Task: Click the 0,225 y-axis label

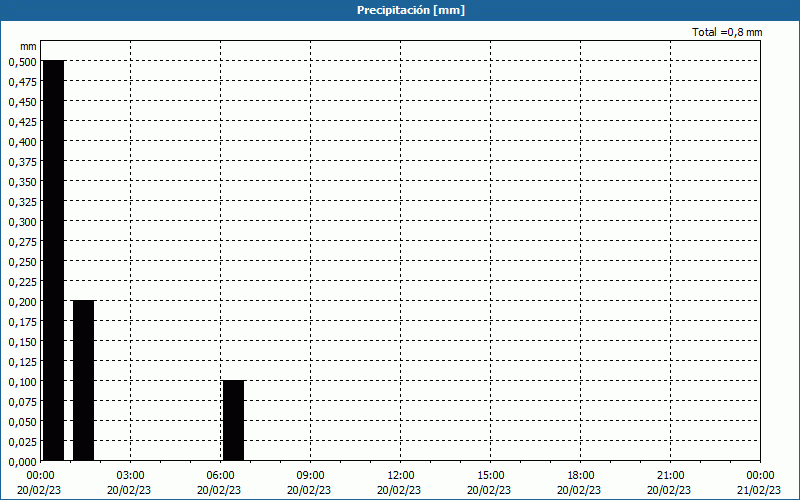Action: [x=23, y=282]
